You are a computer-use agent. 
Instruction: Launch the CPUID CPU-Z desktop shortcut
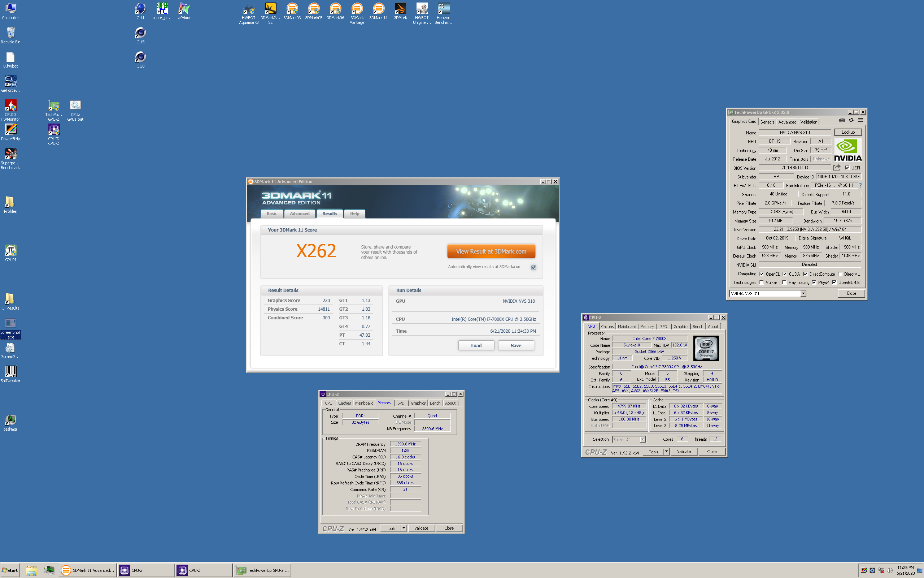pos(53,134)
